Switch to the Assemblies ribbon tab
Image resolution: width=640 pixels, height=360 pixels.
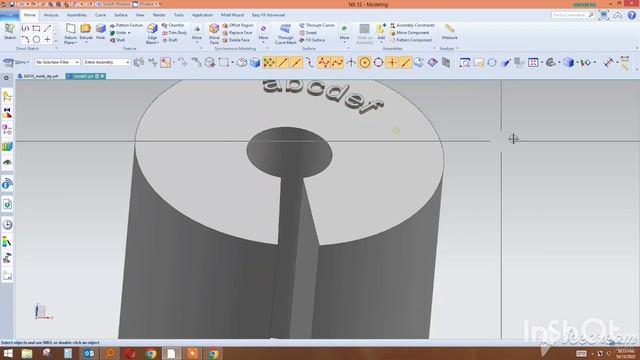click(77, 15)
